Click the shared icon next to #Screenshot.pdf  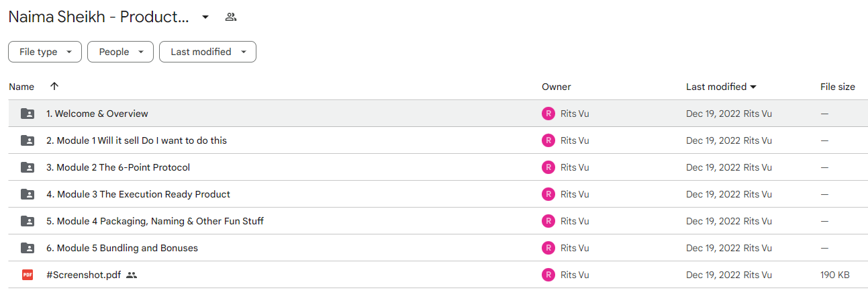(132, 275)
